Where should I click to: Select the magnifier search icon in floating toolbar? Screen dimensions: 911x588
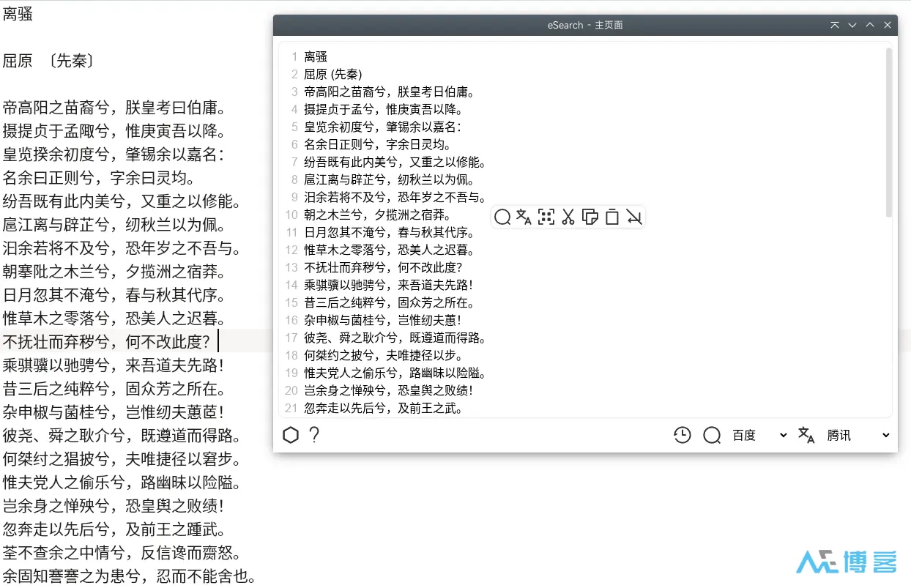click(502, 217)
